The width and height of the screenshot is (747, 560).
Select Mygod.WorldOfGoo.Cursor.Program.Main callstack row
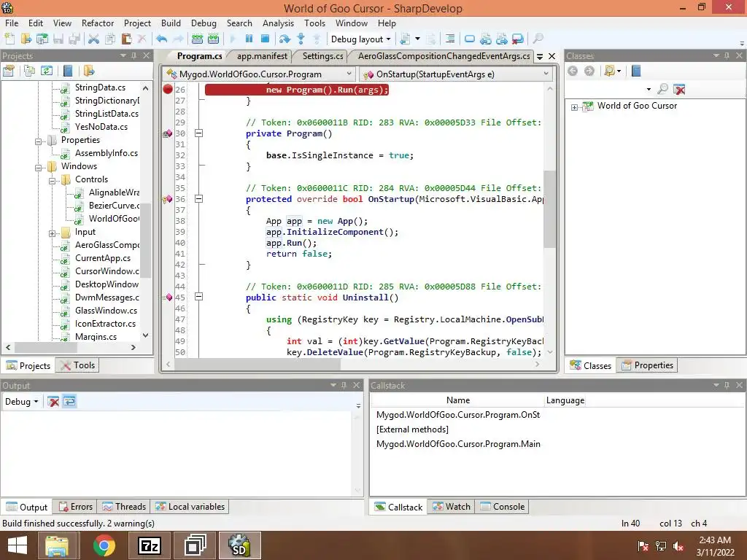(458, 444)
